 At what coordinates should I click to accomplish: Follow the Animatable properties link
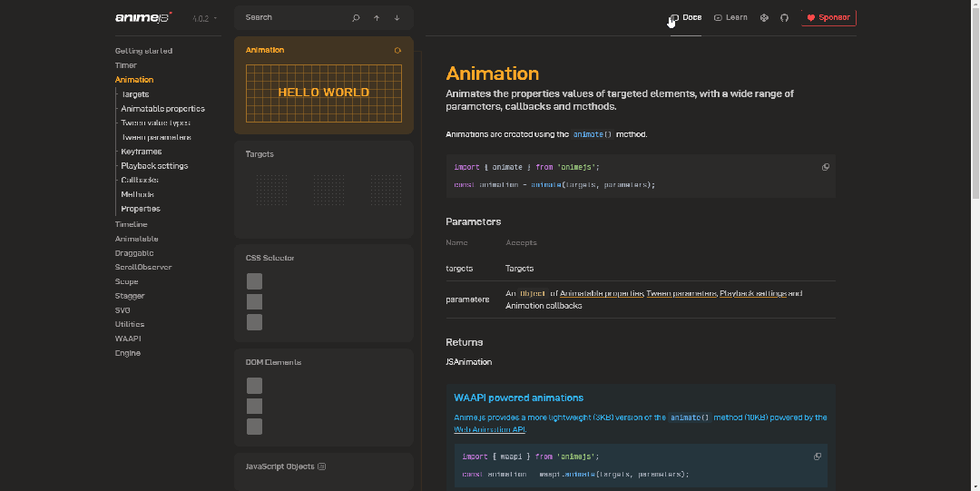[602, 293]
